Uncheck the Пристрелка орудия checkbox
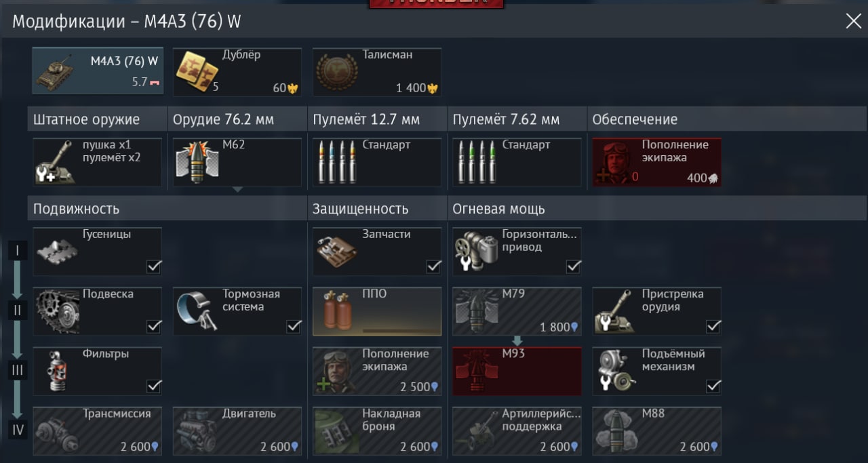This screenshot has width=868, height=463. [713, 326]
